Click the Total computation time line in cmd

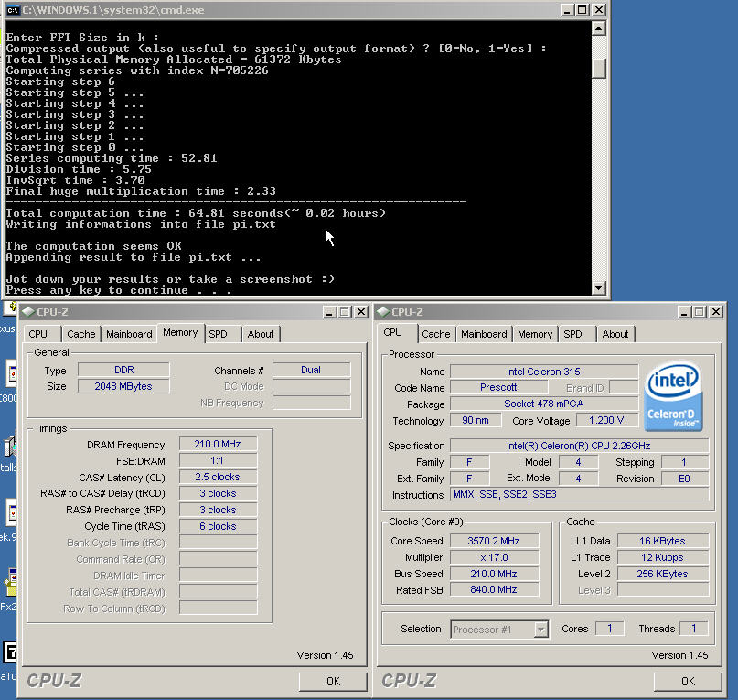196,213
